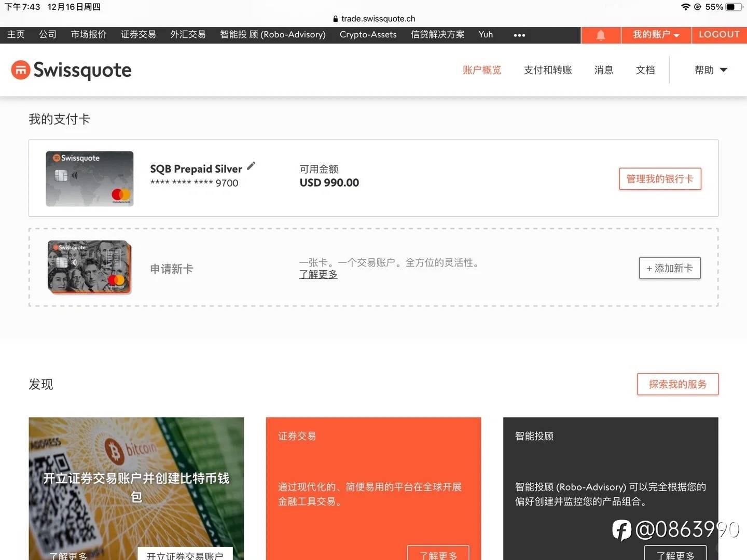Tap the Wi-Fi status icon
Screen dimensions: 747x560
(x=685, y=7)
